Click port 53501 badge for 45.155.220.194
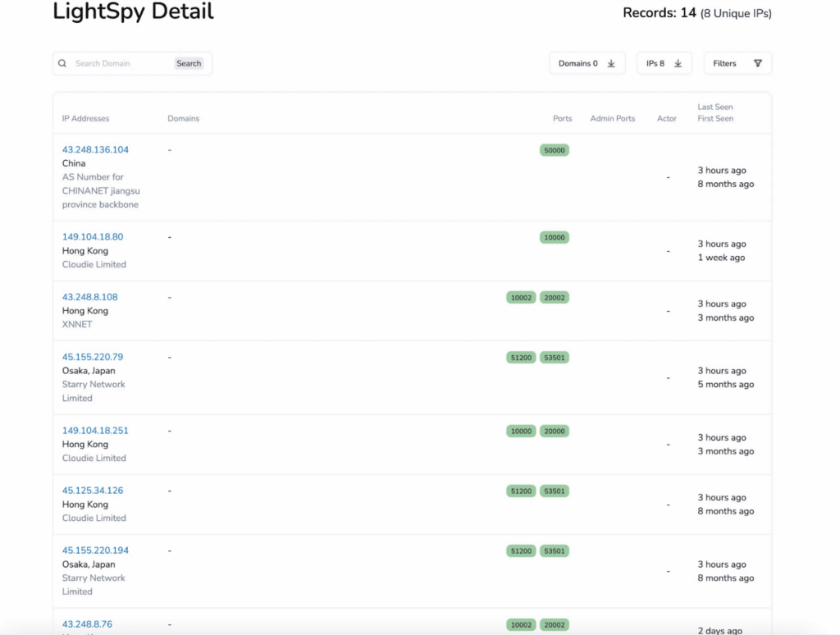The image size is (840, 635). tap(555, 550)
